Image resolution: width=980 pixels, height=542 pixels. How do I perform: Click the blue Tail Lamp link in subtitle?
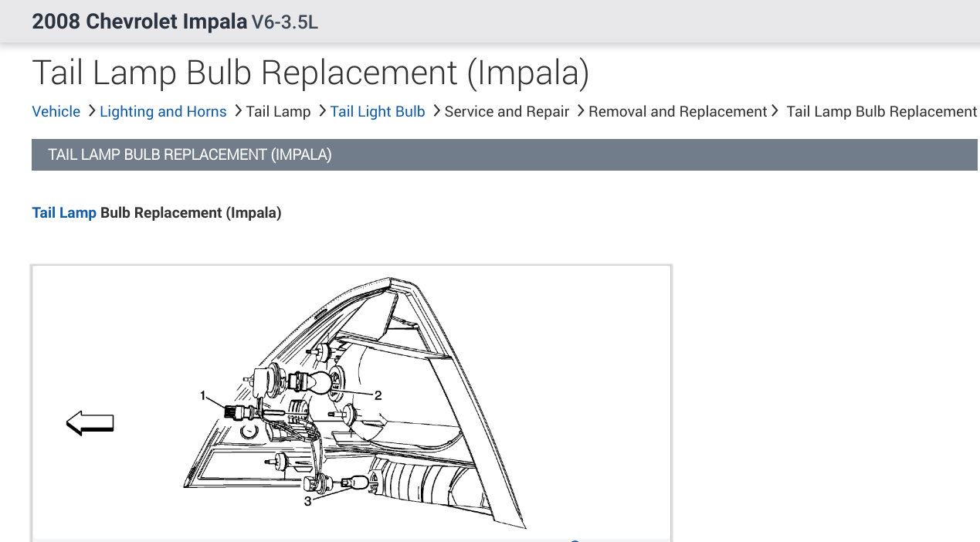(64, 212)
